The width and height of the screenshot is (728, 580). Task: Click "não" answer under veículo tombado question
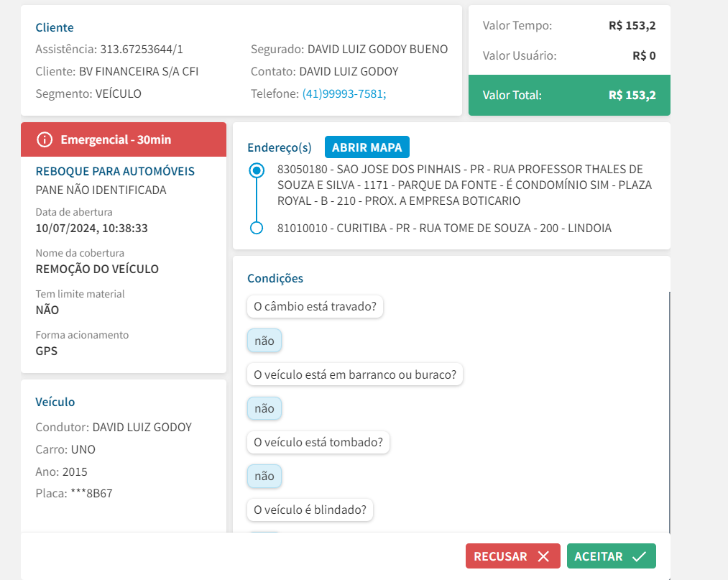(264, 476)
